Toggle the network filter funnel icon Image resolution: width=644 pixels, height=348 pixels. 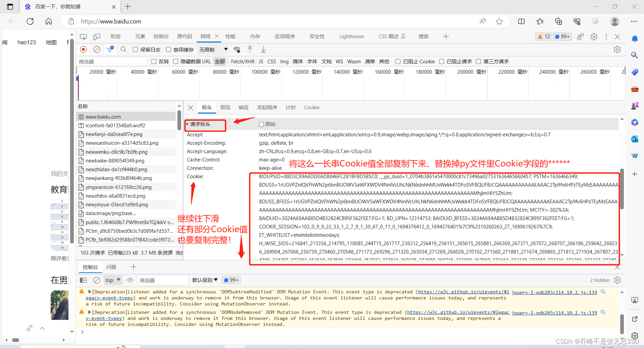[x=110, y=50]
